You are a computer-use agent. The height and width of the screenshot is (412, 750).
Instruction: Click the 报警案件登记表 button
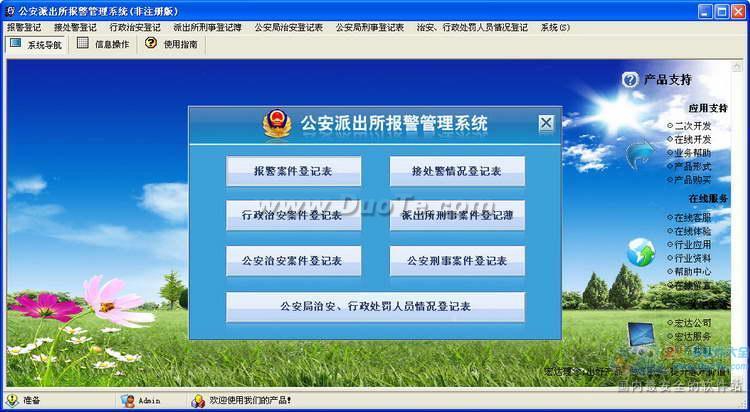[x=293, y=171]
